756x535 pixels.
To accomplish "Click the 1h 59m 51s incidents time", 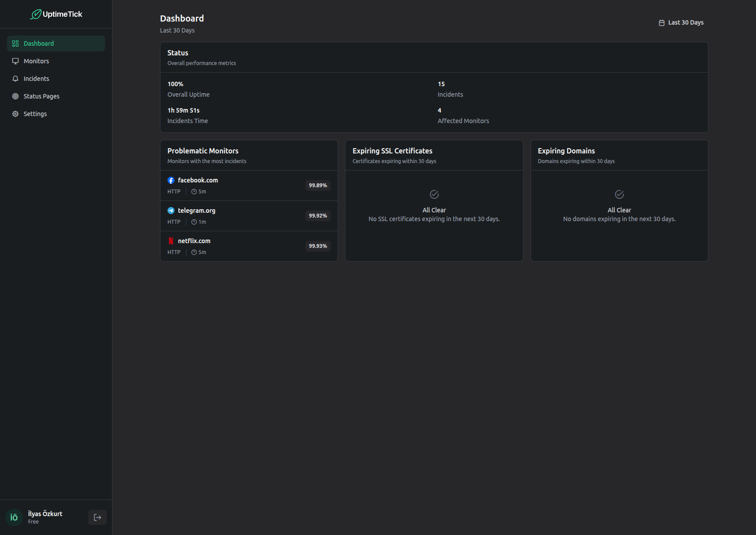I will pos(183,110).
